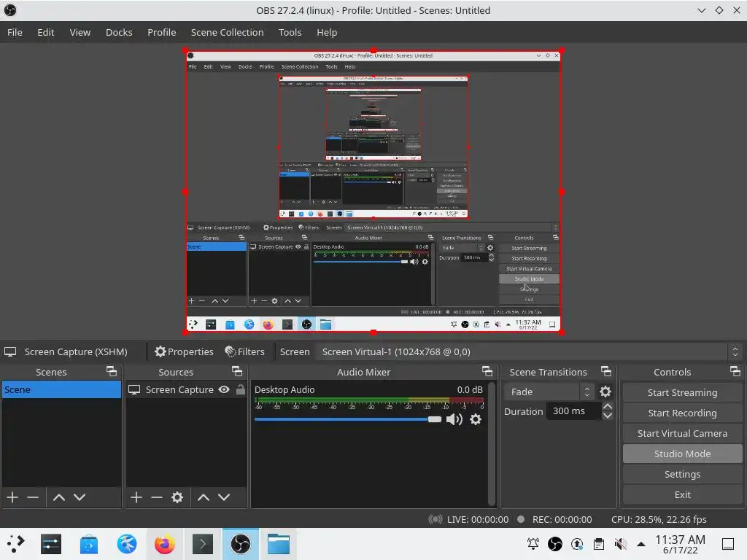747x560 pixels.
Task: Click OBS Studio taskbar icon
Action: [241, 544]
